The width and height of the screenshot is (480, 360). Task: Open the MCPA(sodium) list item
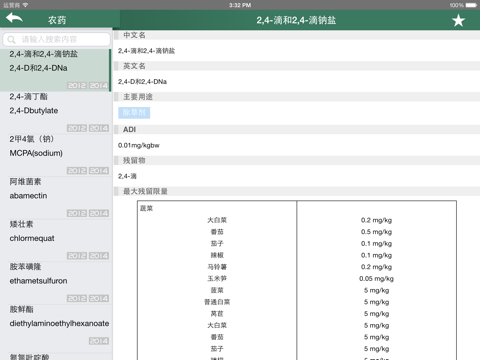coord(55,155)
